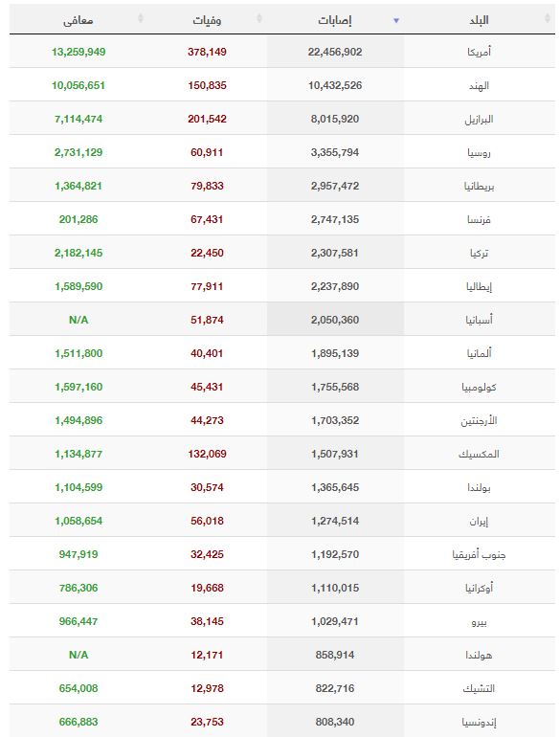The image size is (560, 737).
Task: Click the sort icon beside البلد header
Action: pos(548,18)
